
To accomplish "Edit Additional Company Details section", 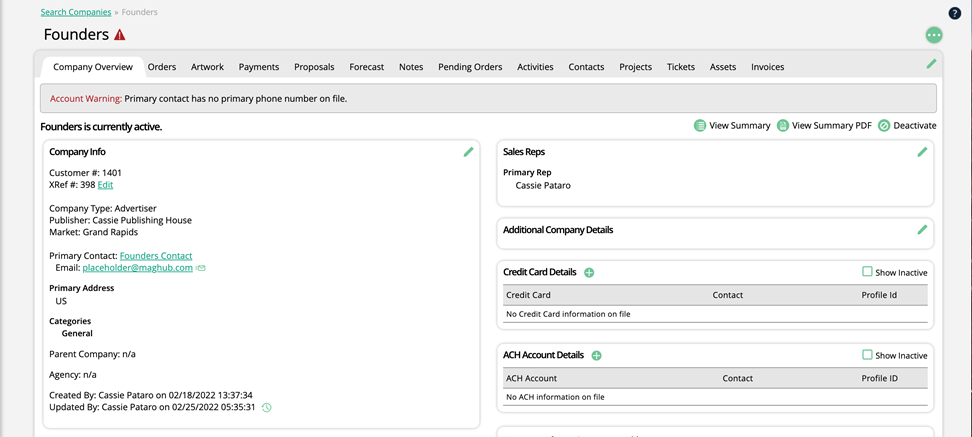I will pyautogui.click(x=922, y=230).
